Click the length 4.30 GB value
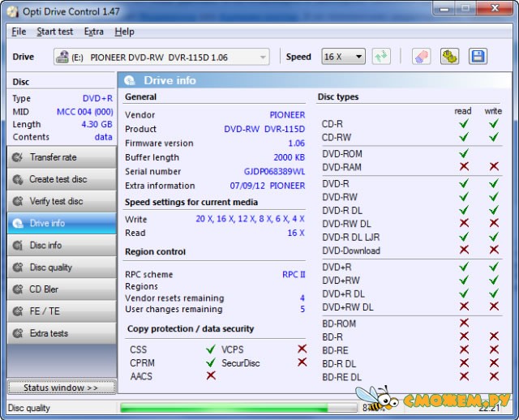Viewport: 519px width, 420px height. (x=97, y=124)
